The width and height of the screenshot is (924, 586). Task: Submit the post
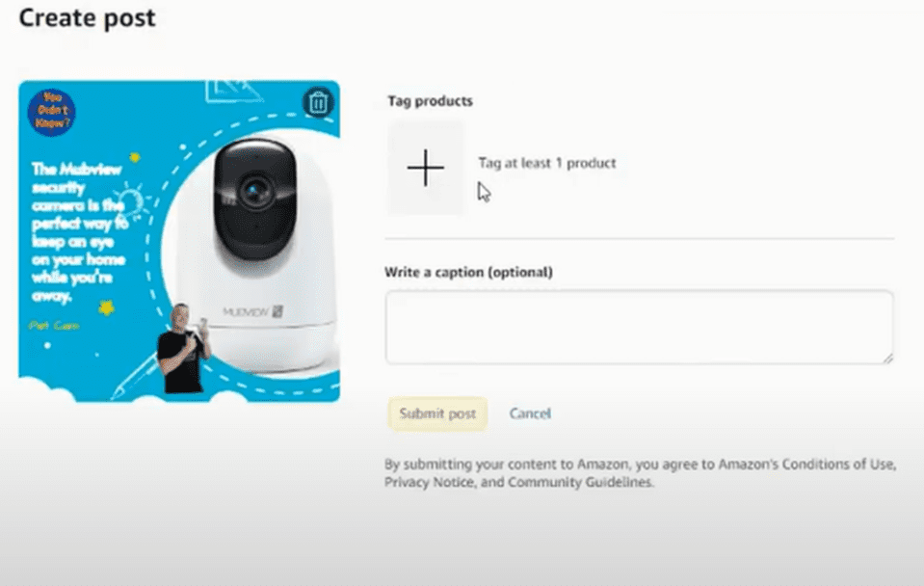(x=437, y=413)
